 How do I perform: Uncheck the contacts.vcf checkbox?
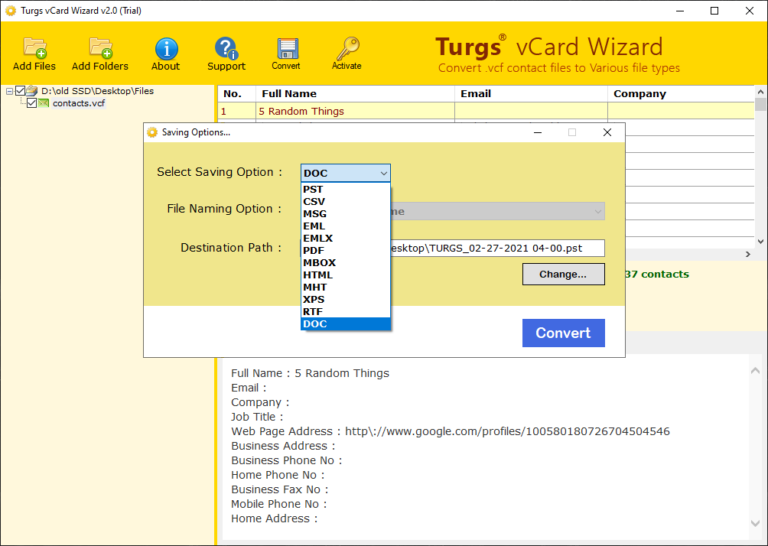click(x=32, y=103)
